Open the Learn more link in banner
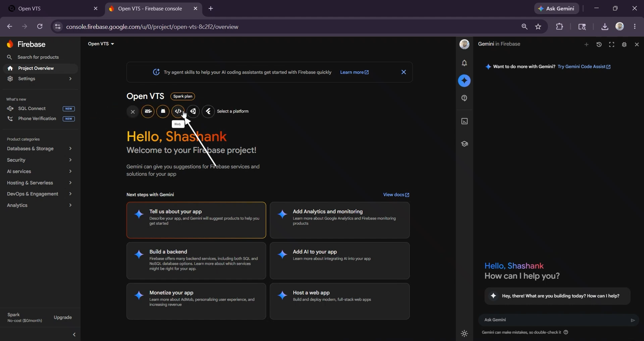The image size is (644, 341). (x=354, y=72)
